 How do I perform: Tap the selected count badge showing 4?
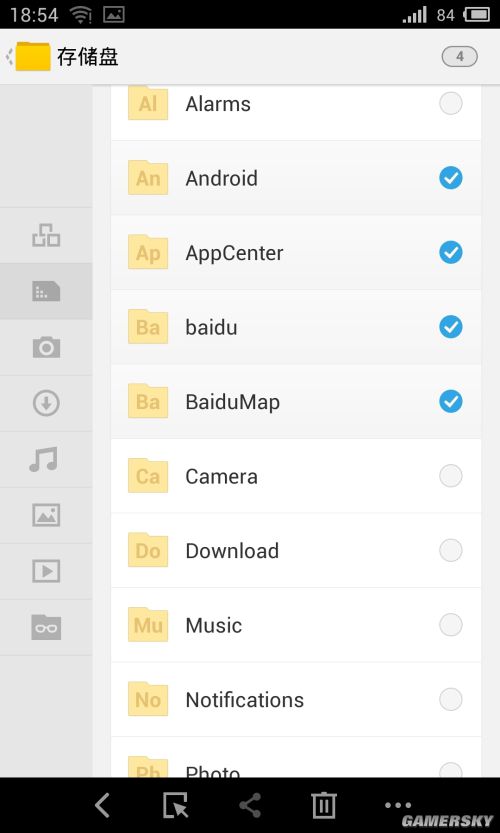(460, 56)
